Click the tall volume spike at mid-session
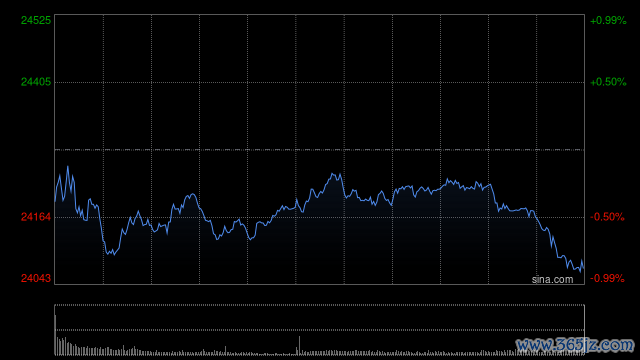Image resolution: width=640 pixels, height=360 pixels. 300,345
